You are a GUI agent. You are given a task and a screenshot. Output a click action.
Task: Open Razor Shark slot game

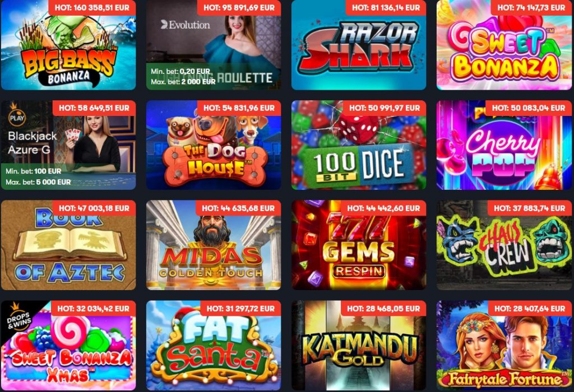click(359, 45)
